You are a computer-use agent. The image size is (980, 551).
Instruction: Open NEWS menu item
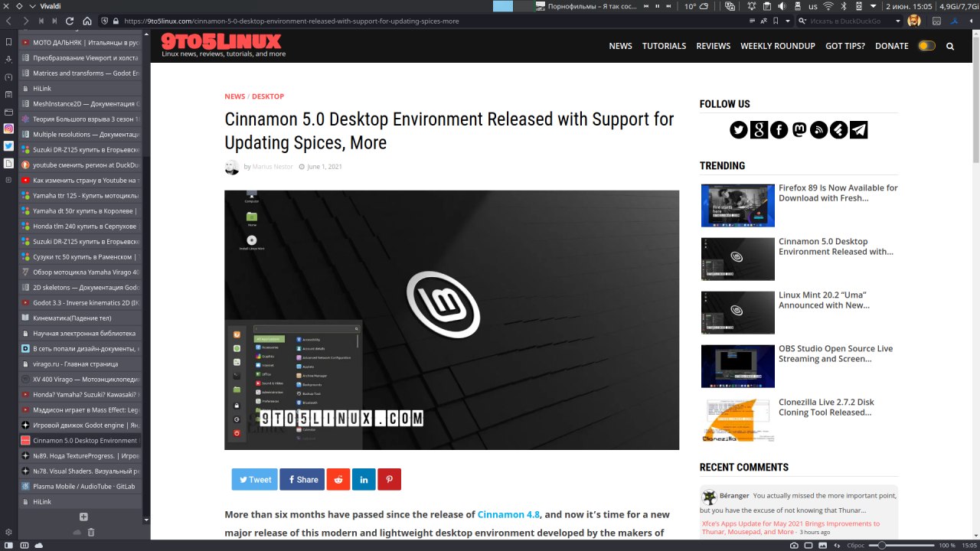(620, 46)
